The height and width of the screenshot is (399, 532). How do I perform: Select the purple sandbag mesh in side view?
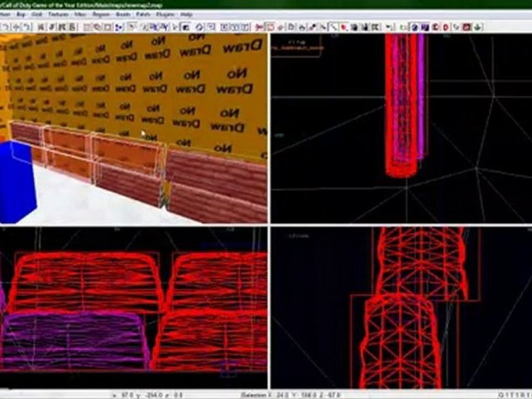pyautogui.click(x=75, y=341)
